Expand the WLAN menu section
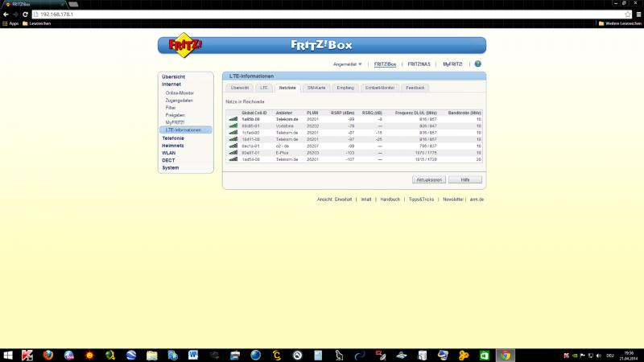 pos(169,153)
